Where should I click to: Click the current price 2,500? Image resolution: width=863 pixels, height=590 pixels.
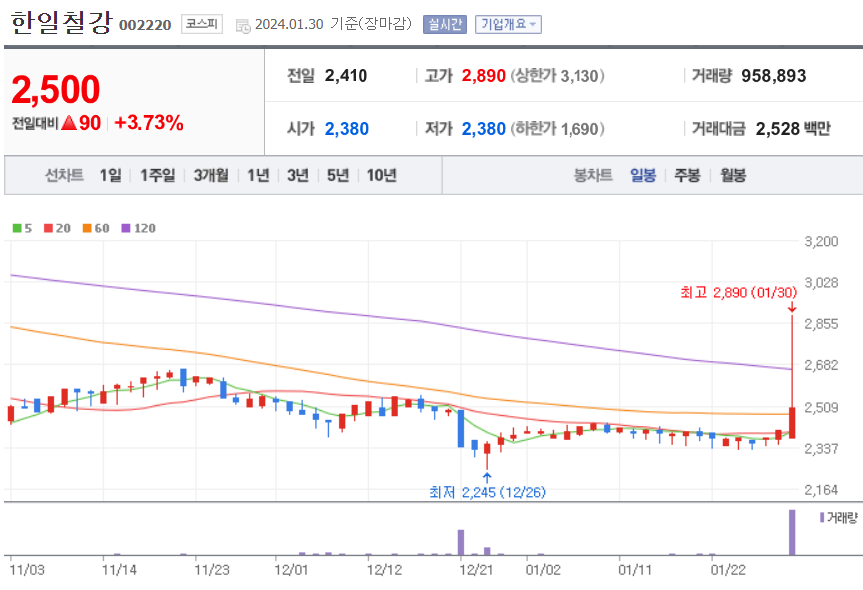tap(56, 89)
